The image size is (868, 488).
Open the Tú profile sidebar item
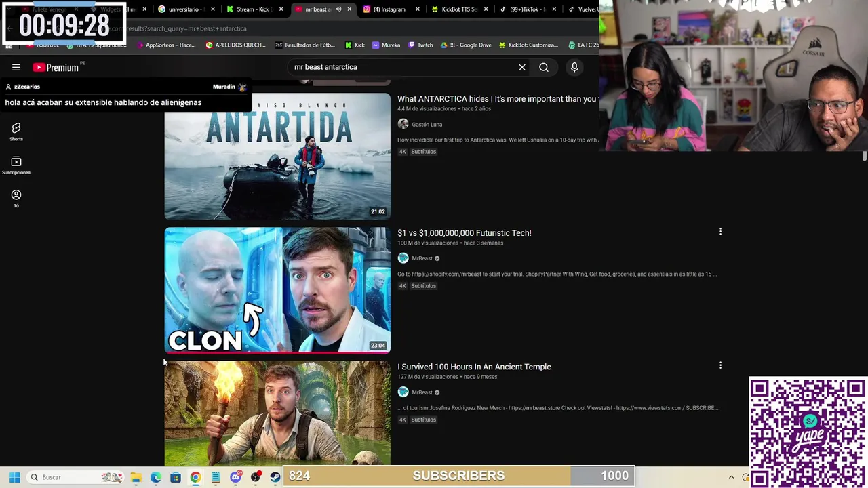click(16, 199)
